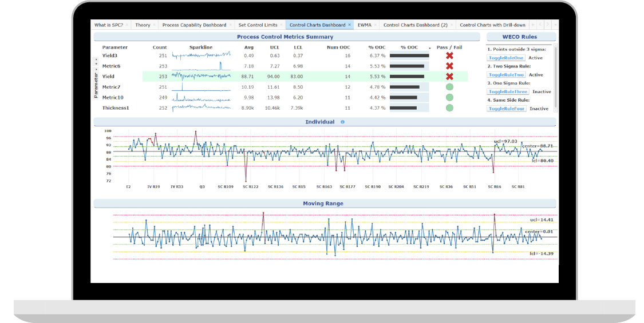Image resolution: width=644 pixels, height=323 pixels.
Task: Sort by the Num OOC column header
Action: (338, 47)
